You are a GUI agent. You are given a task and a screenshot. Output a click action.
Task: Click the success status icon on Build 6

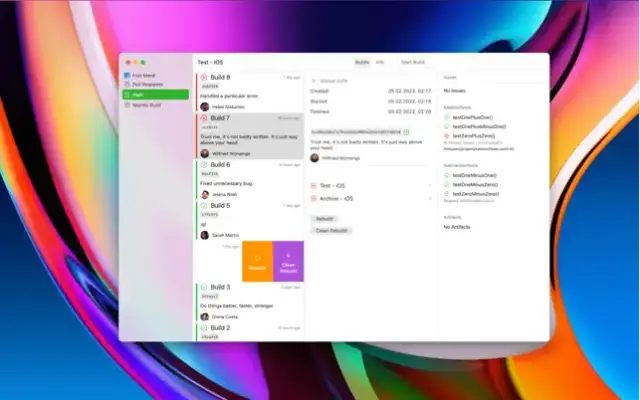(x=204, y=164)
